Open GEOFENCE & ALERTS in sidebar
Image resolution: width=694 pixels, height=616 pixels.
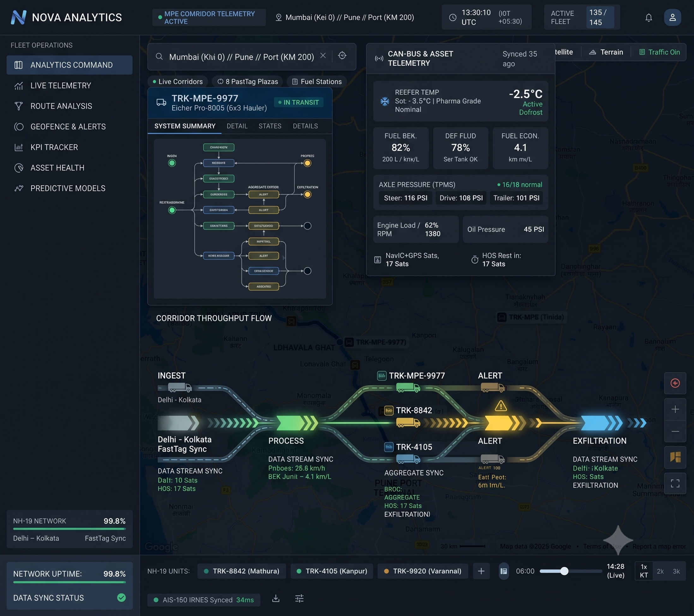[x=69, y=127]
